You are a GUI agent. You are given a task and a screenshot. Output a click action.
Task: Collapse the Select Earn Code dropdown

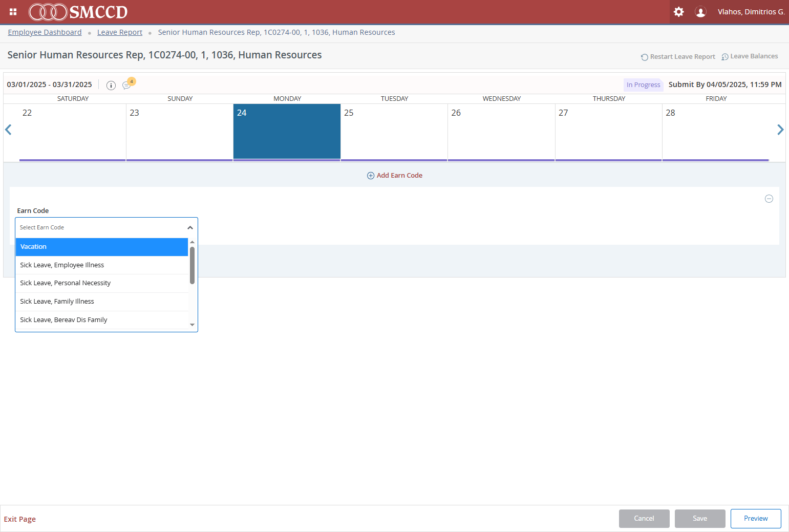[x=190, y=227]
